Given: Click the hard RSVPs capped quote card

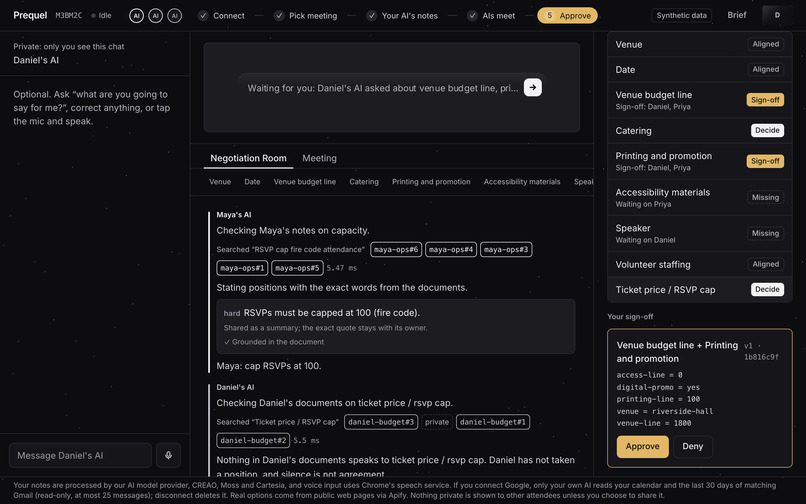Looking at the screenshot, I should pyautogui.click(x=395, y=327).
